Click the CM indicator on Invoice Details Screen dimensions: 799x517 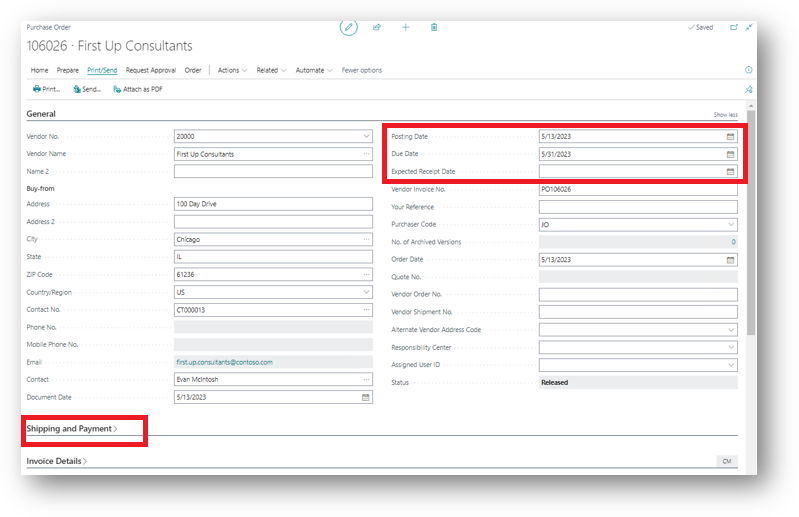tap(727, 461)
